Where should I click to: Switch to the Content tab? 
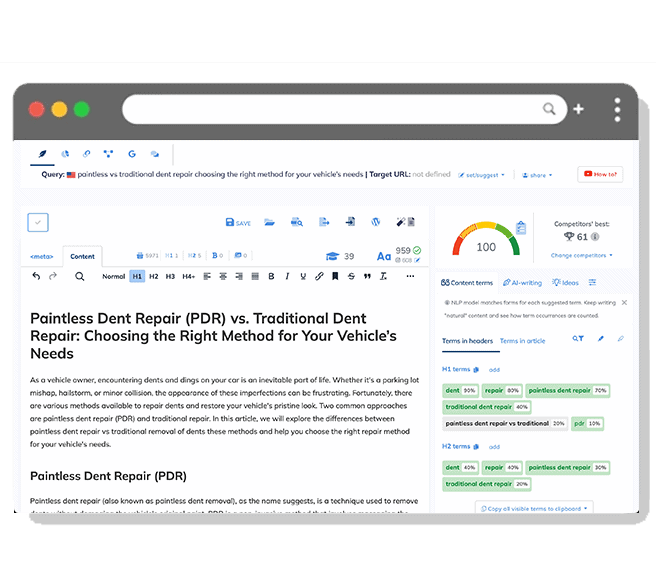(82, 256)
